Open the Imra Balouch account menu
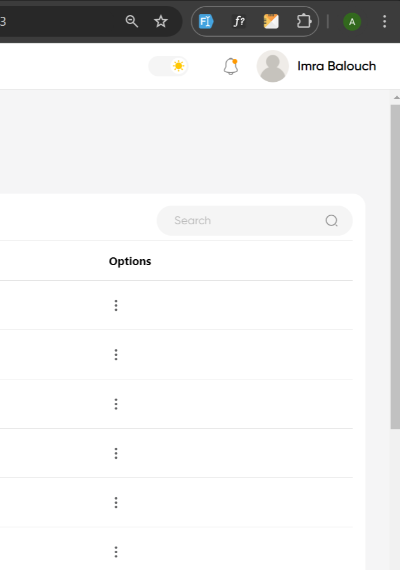The image size is (400, 570). point(336,66)
